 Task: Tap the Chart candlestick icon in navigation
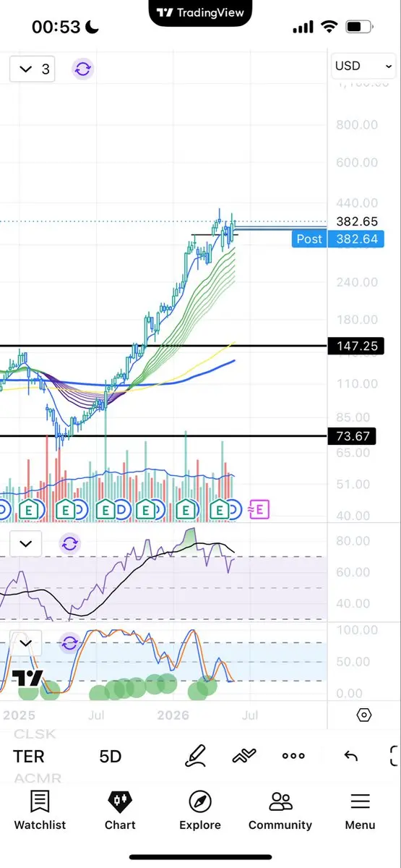click(120, 801)
